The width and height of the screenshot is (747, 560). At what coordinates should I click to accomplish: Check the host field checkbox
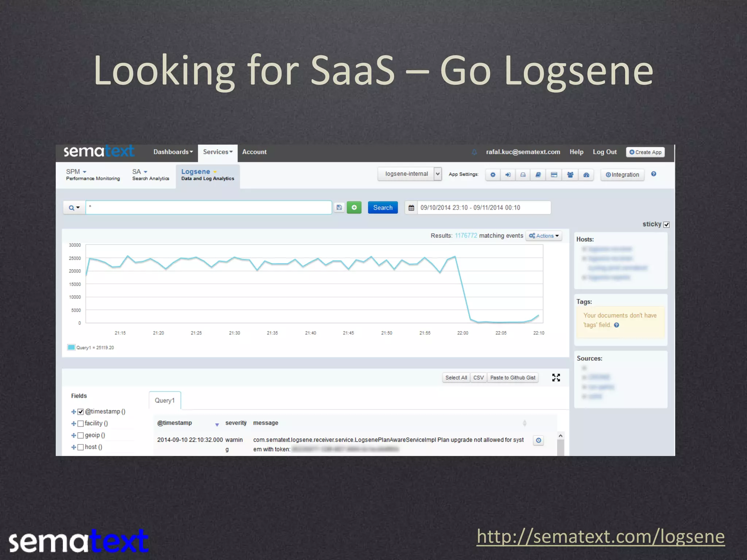pos(81,447)
